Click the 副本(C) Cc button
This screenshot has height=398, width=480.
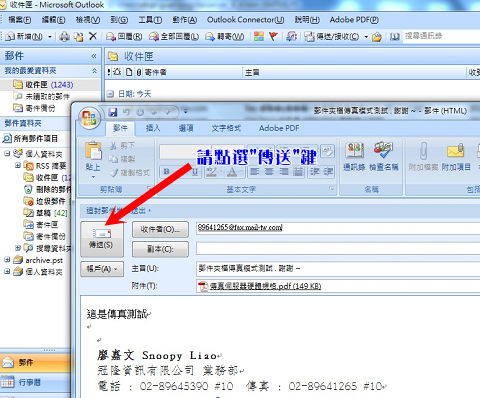click(160, 249)
